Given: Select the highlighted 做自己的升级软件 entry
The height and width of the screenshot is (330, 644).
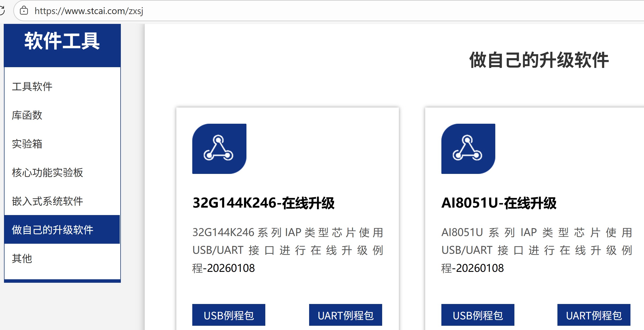Looking at the screenshot, I should click(x=52, y=230).
